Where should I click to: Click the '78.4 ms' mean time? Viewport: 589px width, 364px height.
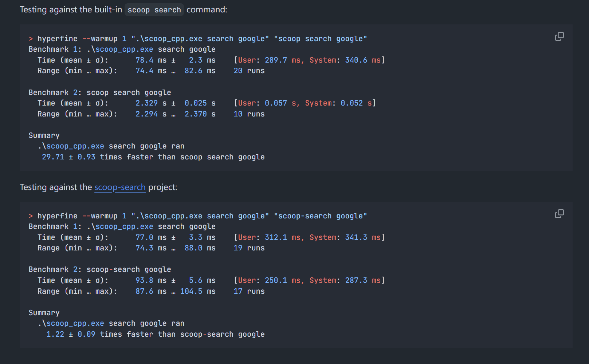pyautogui.click(x=151, y=60)
